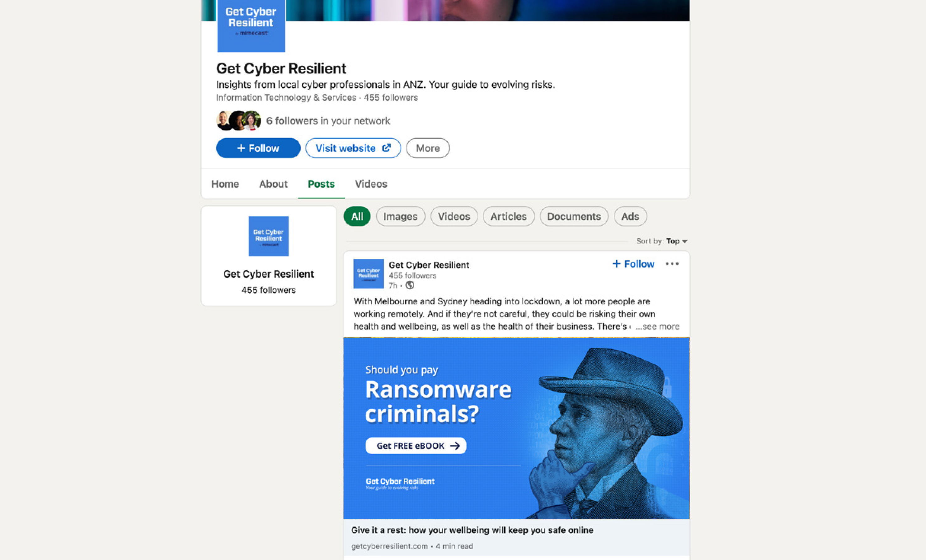Open the Ransomware criminals post image
This screenshot has width=926, height=560.
tap(516, 428)
